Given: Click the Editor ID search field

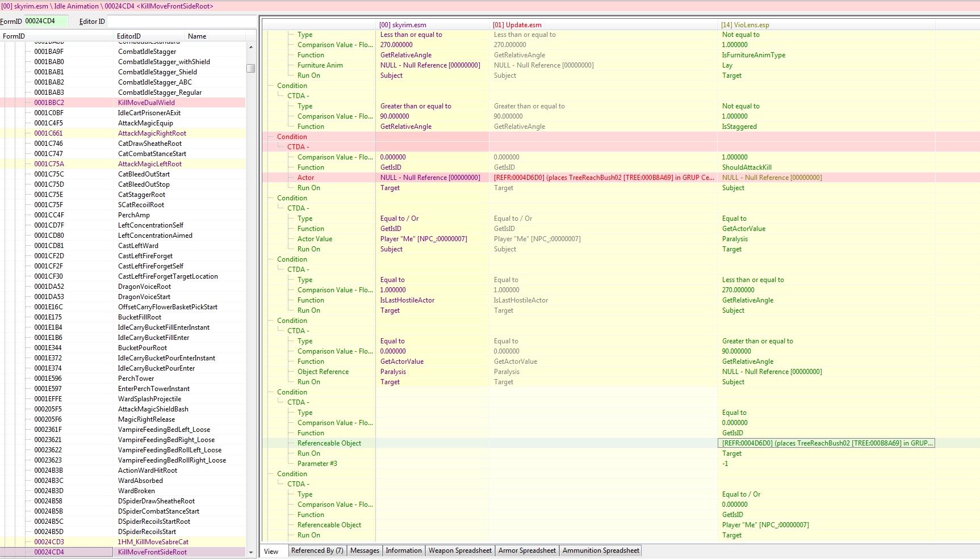Looking at the screenshot, I should [x=181, y=22].
